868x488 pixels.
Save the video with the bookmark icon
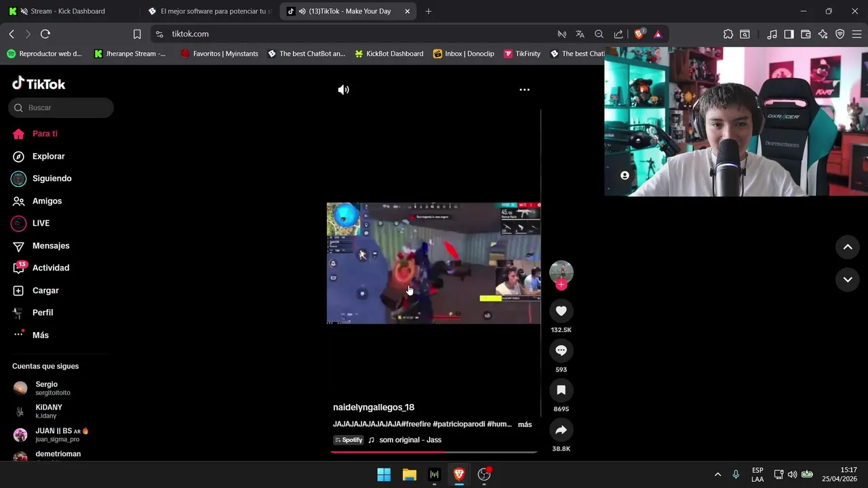pyautogui.click(x=561, y=390)
